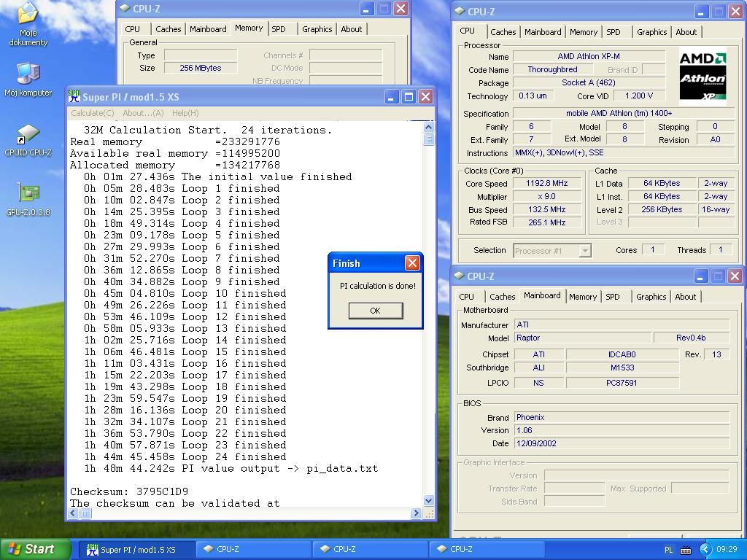Screen dimensions: 747x560
Task: Open Memory tab in processor CPU-Z window
Action: (x=584, y=32)
